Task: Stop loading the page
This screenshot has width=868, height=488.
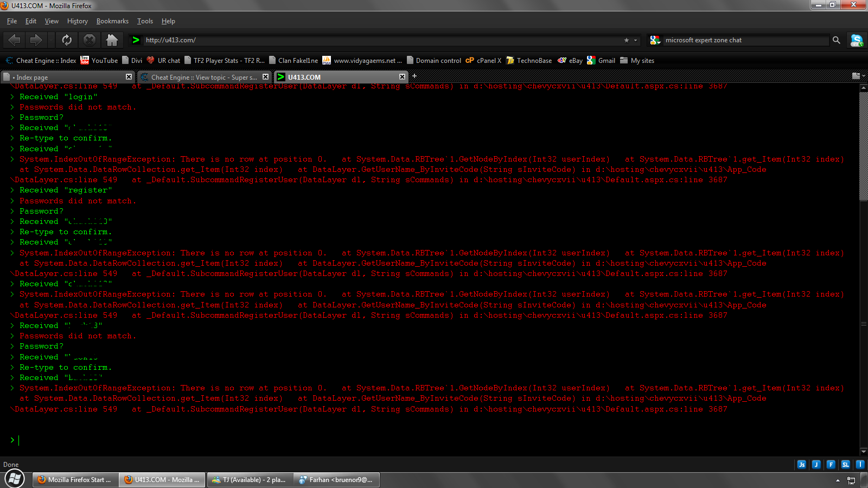Action: (x=90, y=40)
